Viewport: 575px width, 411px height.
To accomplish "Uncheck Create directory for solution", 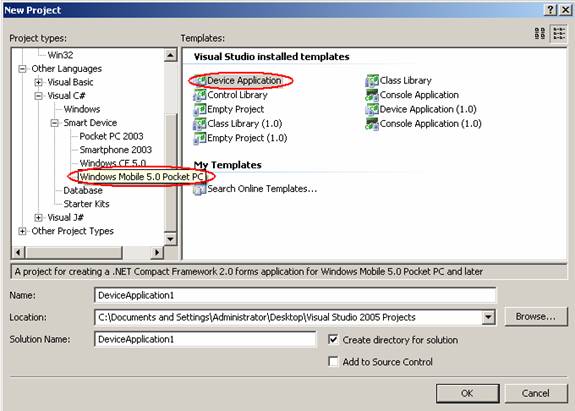I will click(x=333, y=340).
